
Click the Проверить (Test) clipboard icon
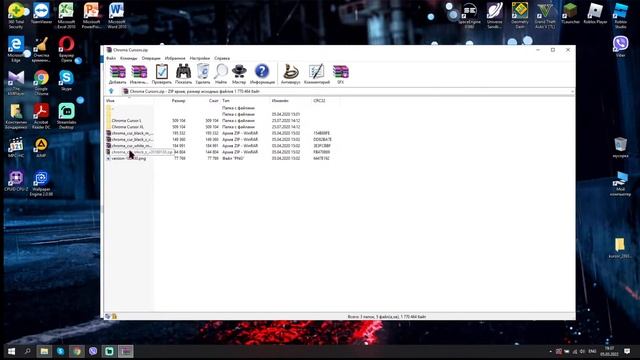pyautogui.click(x=162, y=74)
